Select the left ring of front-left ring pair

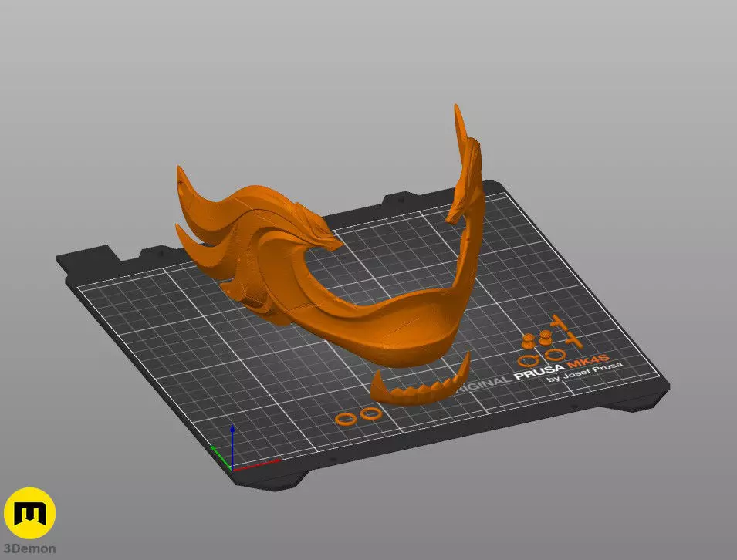tap(346, 419)
